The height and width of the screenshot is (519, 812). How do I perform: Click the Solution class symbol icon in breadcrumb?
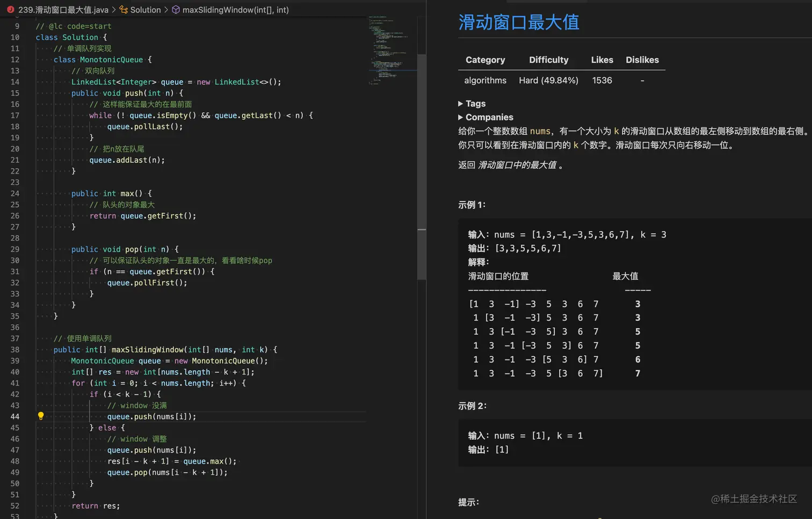[x=124, y=10]
